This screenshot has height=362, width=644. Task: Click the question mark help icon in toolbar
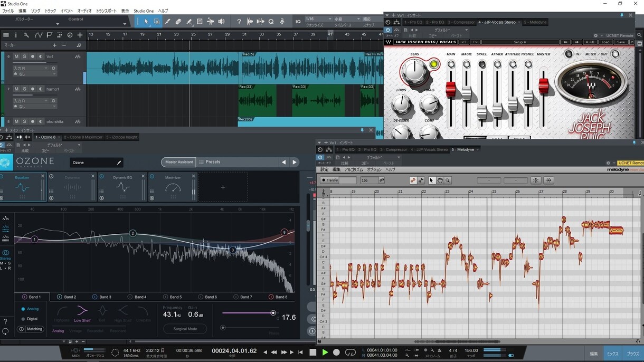point(239,22)
